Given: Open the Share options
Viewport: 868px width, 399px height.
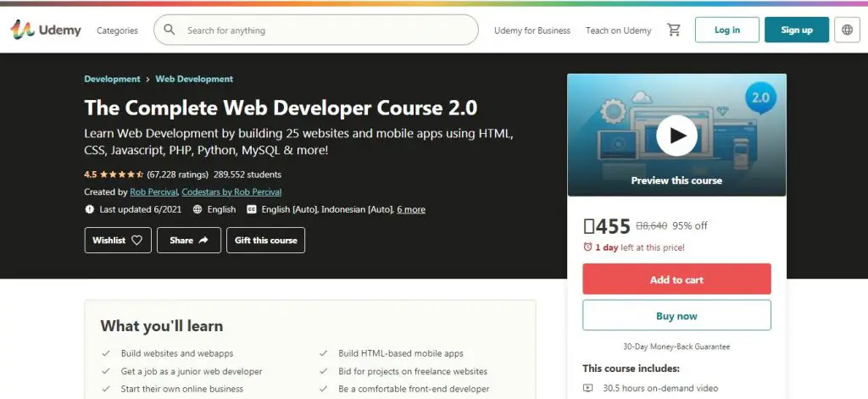Looking at the screenshot, I should [x=189, y=241].
